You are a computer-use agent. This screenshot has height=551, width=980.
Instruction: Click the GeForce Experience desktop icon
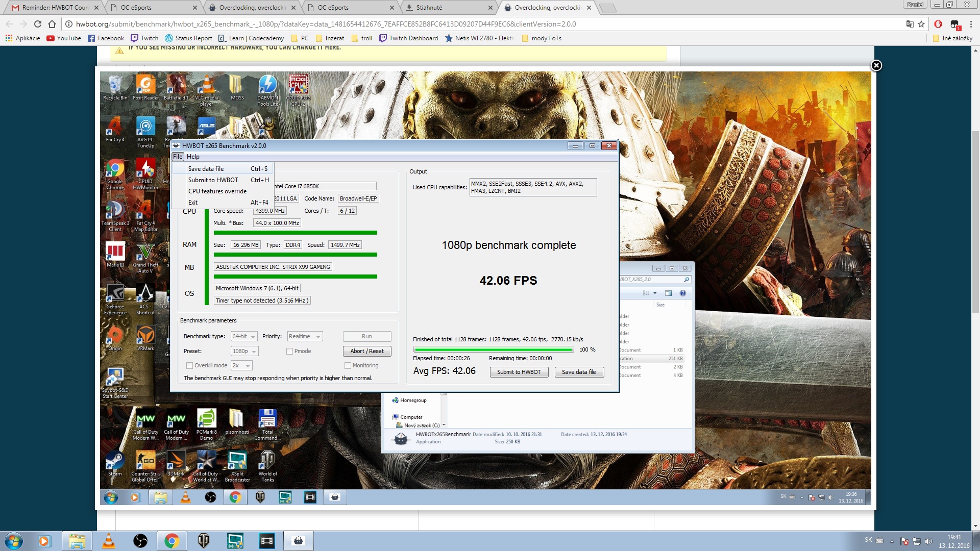[x=115, y=300]
